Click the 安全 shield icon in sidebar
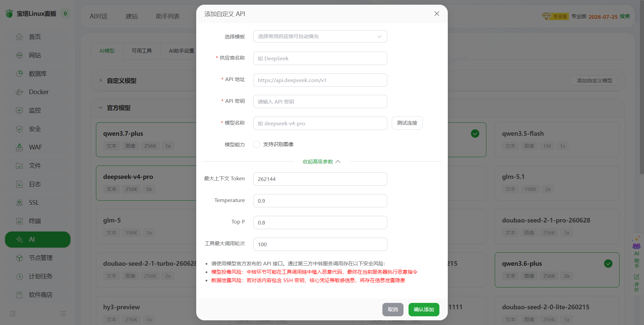Viewport: 644px width, 325px height. coord(19,129)
